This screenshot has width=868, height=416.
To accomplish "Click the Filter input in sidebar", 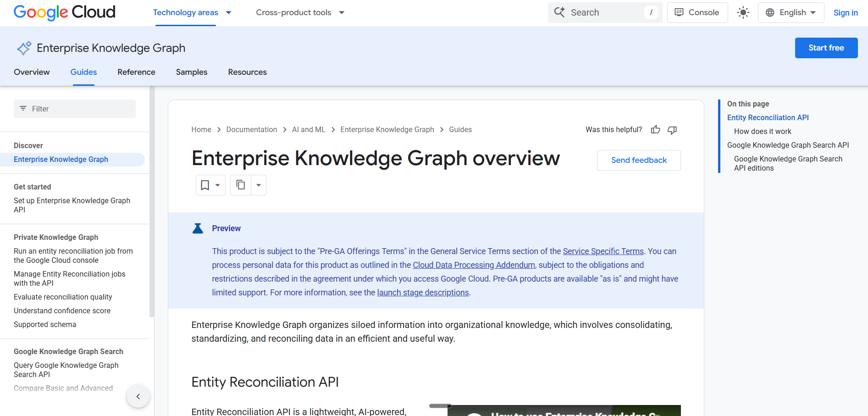I will (75, 109).
